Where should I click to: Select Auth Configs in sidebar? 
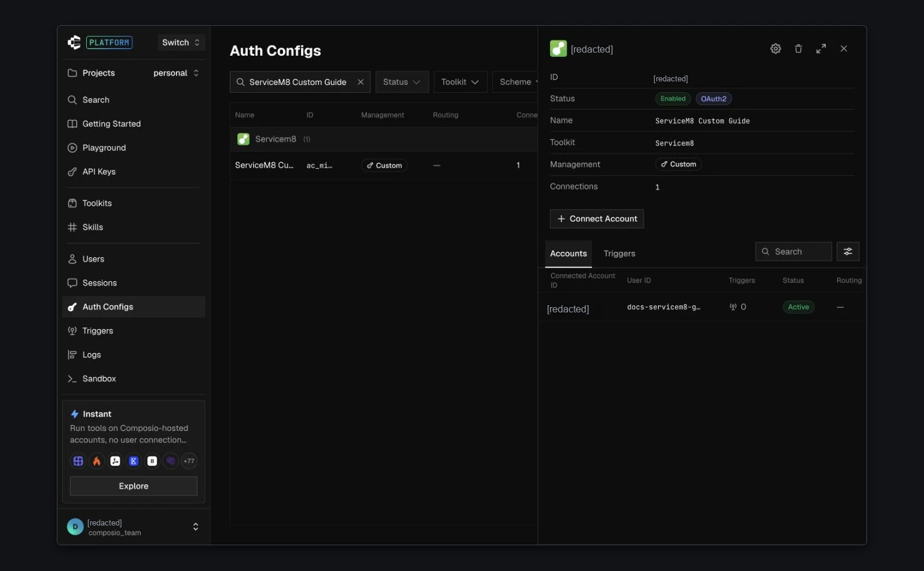click(x=133, y=307)
